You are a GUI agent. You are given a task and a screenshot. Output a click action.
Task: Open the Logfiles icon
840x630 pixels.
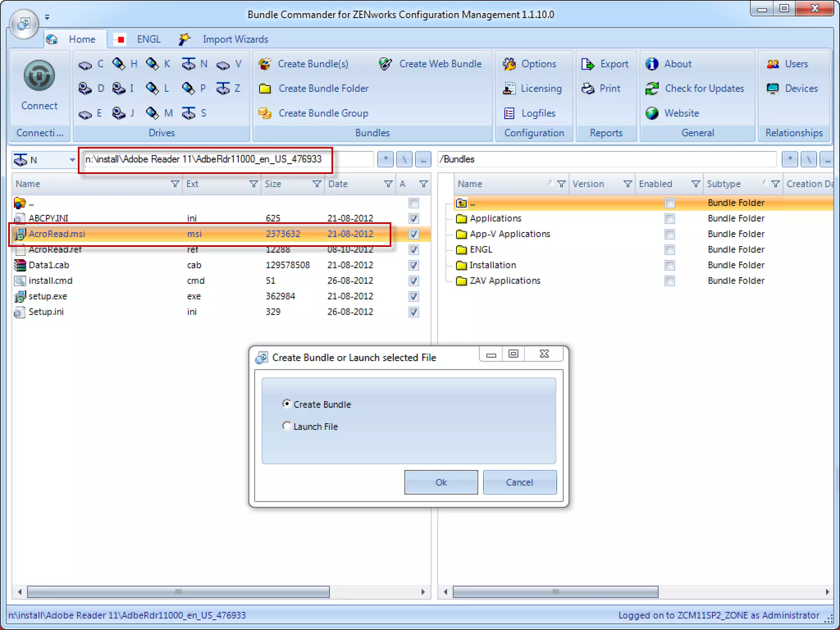509,113
